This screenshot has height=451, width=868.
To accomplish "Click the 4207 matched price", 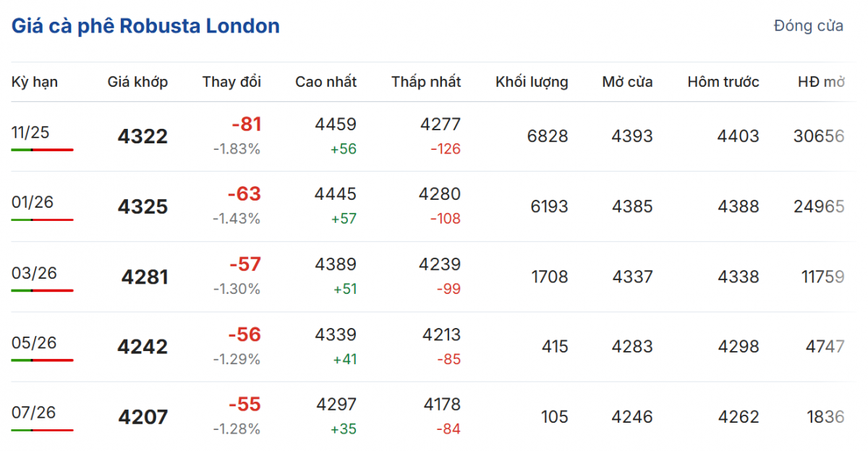I will [142, 417].
